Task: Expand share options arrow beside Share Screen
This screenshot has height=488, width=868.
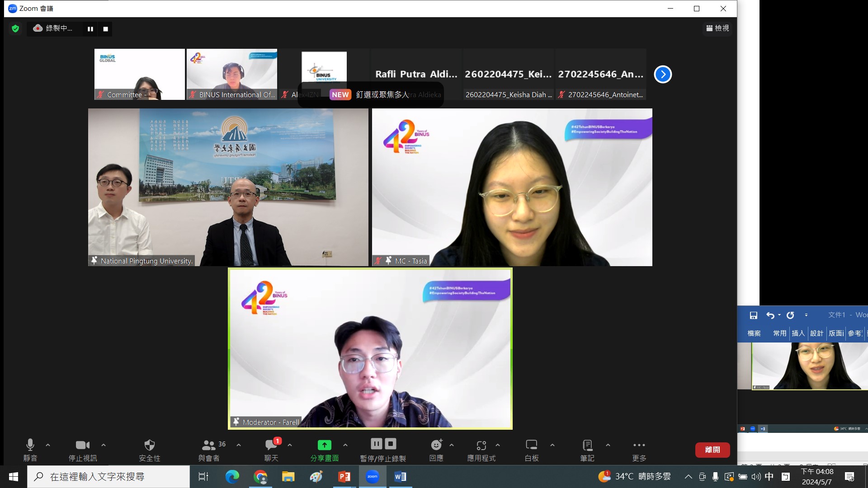Action: click(x=345, y=445)
